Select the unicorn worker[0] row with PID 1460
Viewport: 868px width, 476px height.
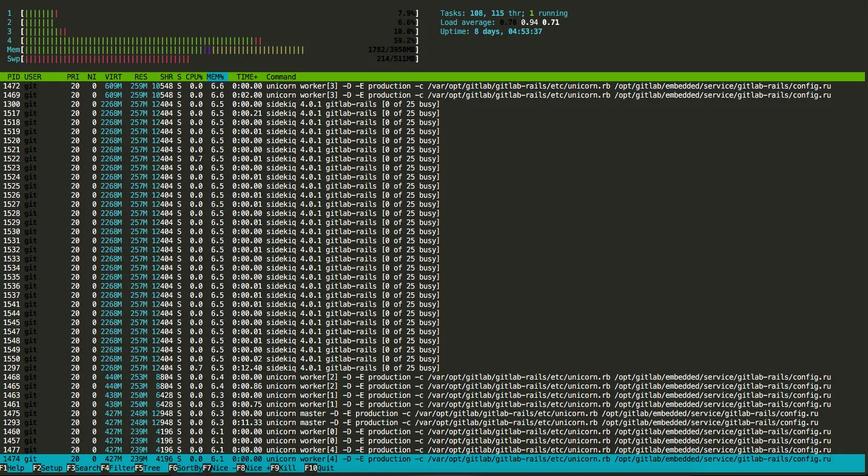point(434,432)
